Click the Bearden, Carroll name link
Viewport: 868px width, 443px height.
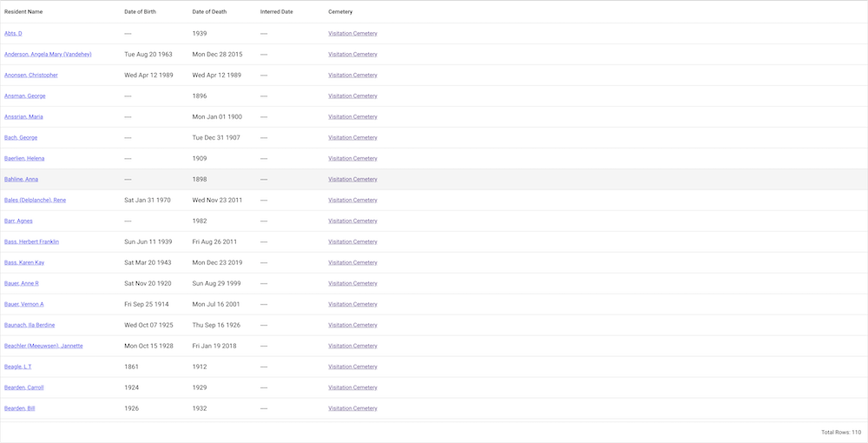(x=24, y=387)
